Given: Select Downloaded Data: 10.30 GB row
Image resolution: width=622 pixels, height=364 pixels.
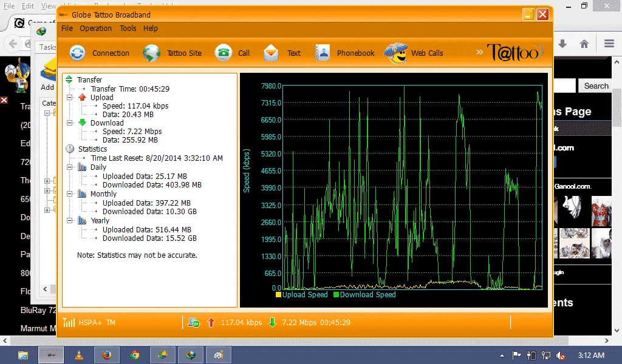Looking at the screenshot, I should coord(149,212).
